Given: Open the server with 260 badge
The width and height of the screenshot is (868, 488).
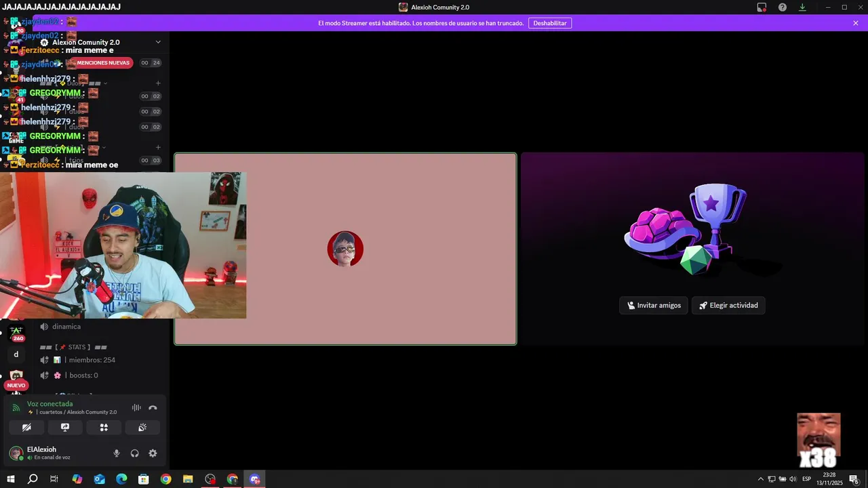Looking at the screenshot, I should click(x=16, y=332).
